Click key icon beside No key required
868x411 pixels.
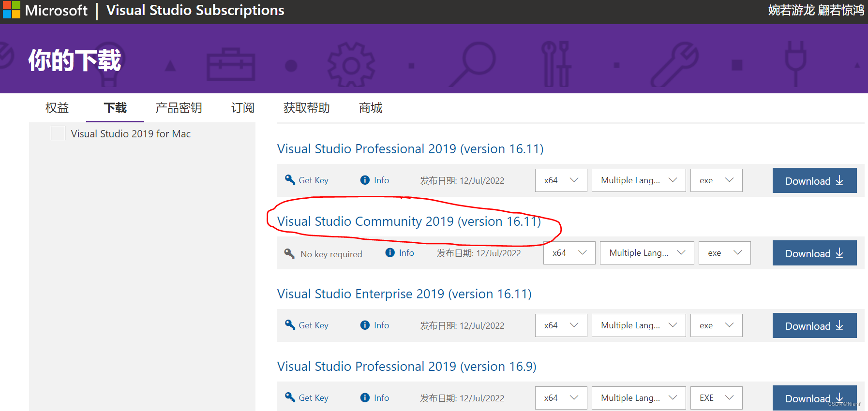pyautogui.click(x=289, y=253)
